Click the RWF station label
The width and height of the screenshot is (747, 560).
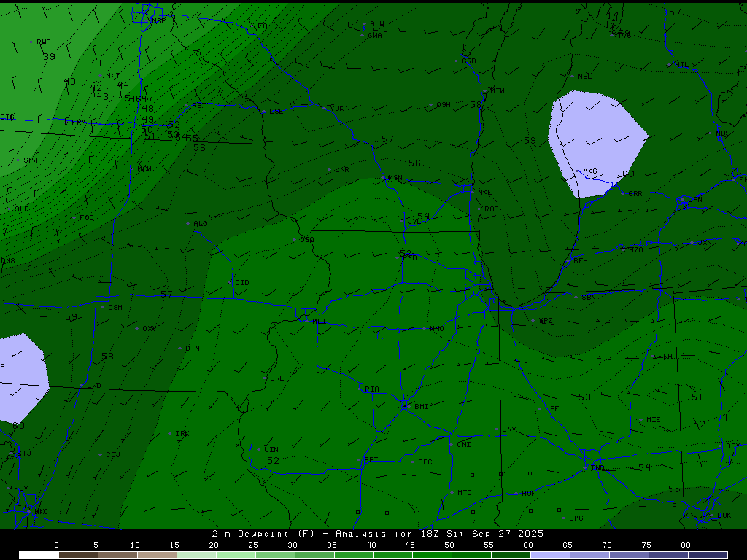coord(43,42)
